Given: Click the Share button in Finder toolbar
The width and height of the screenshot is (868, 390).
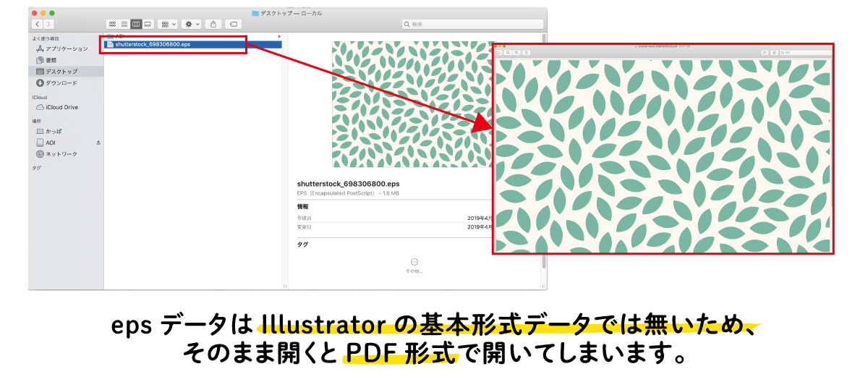Looking at the screenshot, I should [x=213, y=24].
